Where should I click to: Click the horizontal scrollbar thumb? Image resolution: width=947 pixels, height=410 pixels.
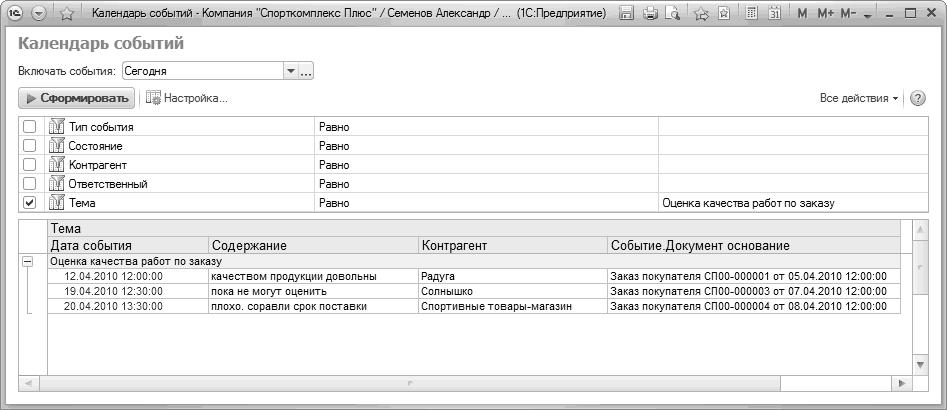coord(410,383)
